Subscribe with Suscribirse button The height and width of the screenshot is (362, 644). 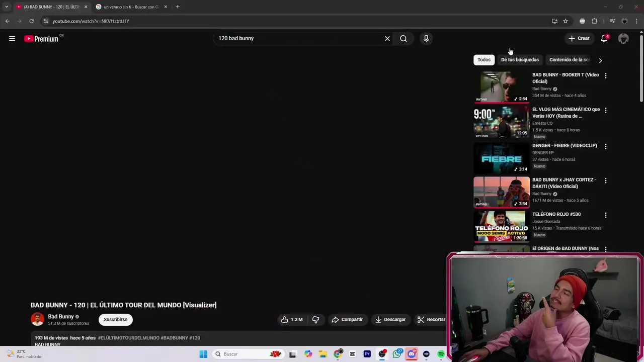(x=116, y=320)
